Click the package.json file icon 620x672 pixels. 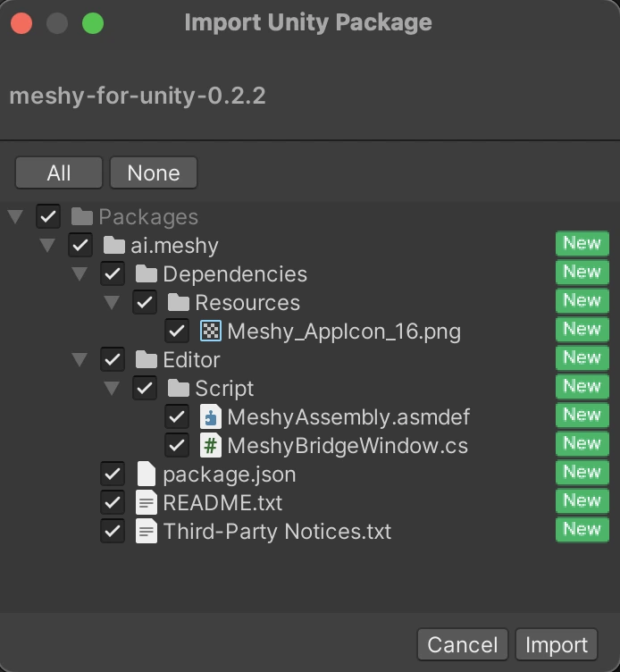(x=146, y=475)
